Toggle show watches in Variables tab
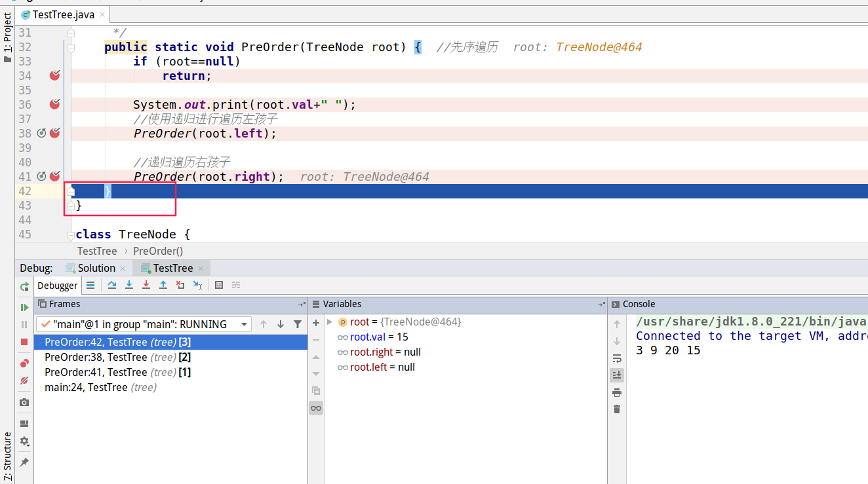This screenshot has height=484, width=868. click(x=316, y=408)
